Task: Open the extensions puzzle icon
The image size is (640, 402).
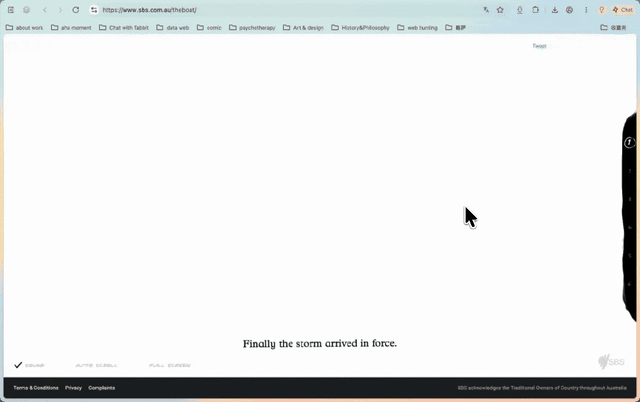Action: point(535,10)
